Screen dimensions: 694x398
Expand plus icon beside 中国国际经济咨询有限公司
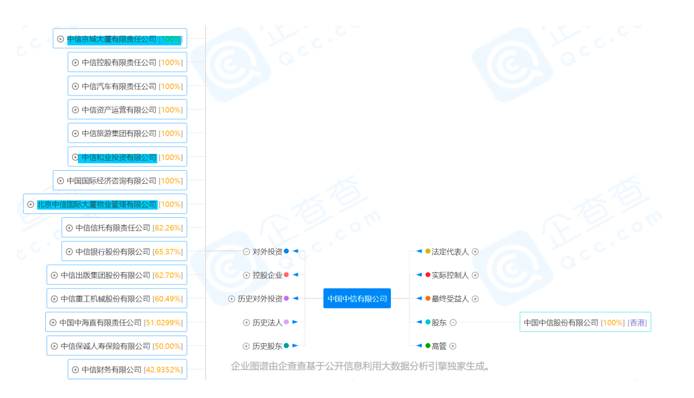(x=60, y=181)
